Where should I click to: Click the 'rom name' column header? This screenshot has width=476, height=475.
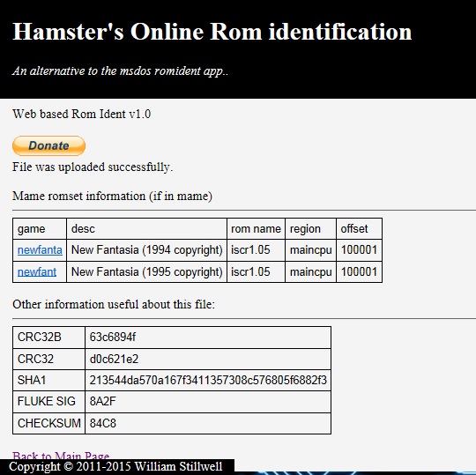coord(256,228)
